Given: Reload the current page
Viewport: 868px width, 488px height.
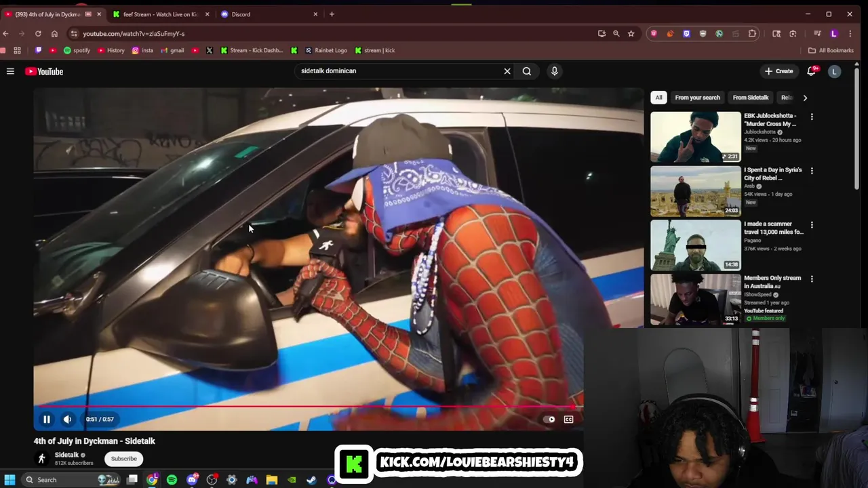Looking at the screenshot, I should 38,33.
